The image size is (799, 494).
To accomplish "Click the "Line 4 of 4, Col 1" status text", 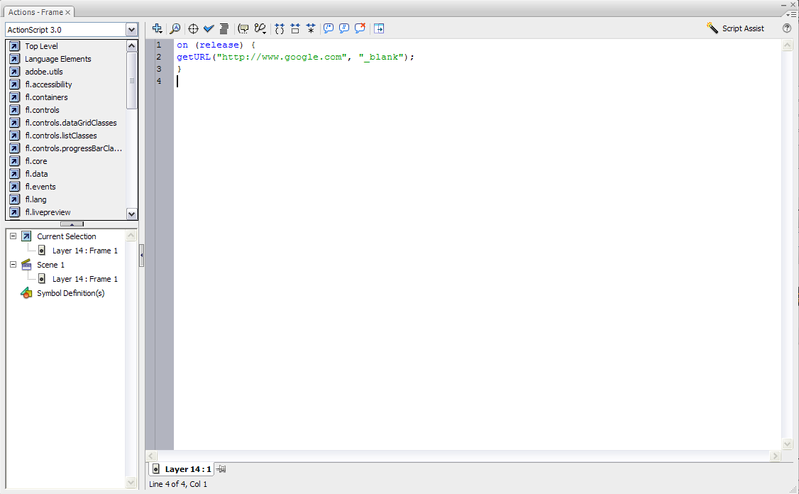I will (x=178, y=484).
